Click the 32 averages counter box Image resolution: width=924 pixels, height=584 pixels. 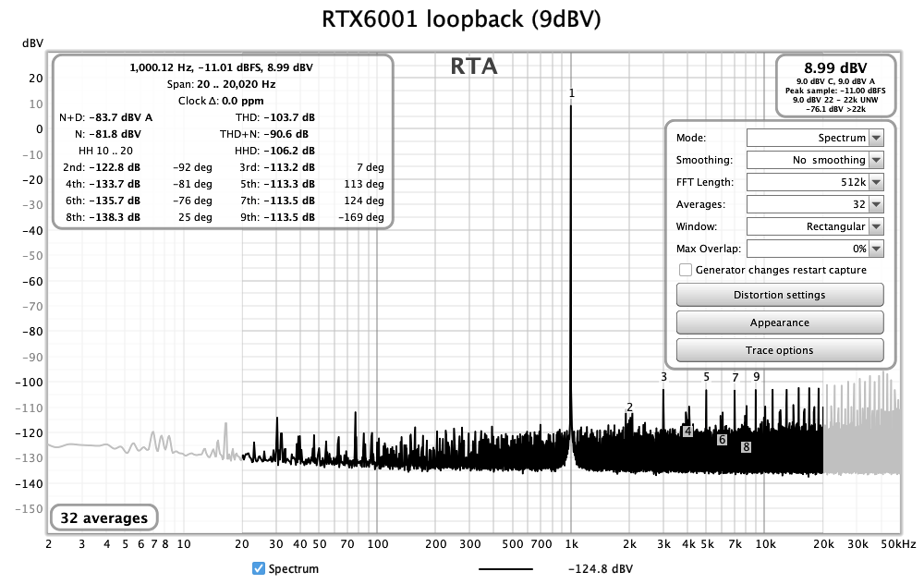pyautogui.click(x=104, y=518)
